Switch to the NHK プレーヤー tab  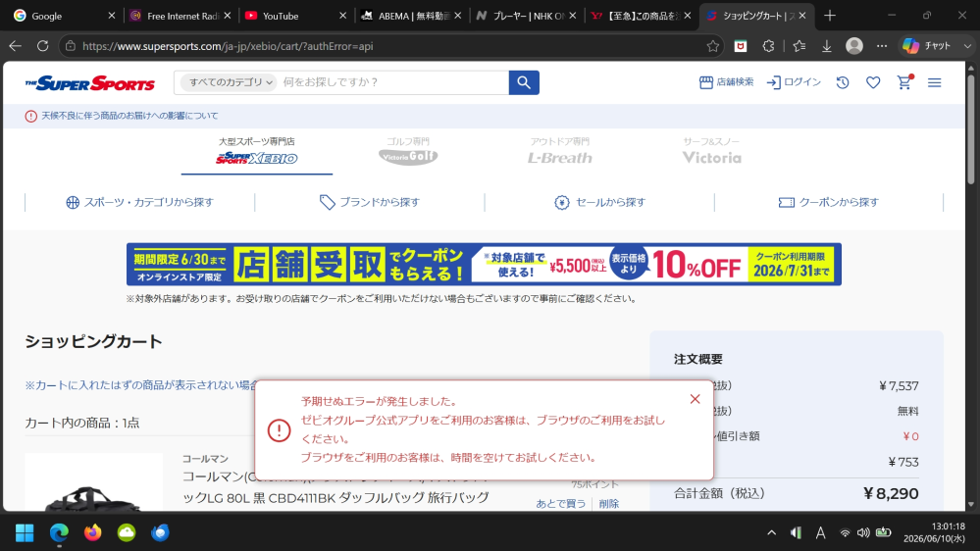click(x=524, y=16)
